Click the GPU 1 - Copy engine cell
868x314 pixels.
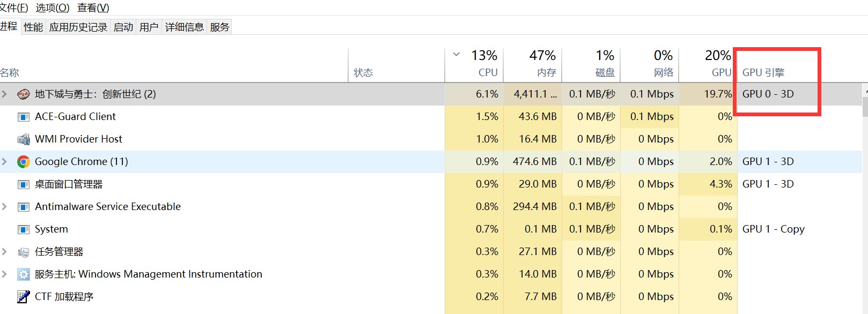774,229
